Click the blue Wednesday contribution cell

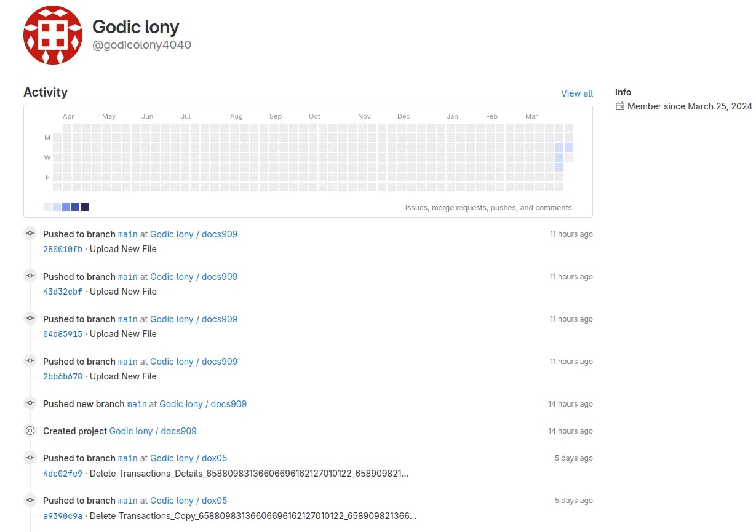pos(559,157)
